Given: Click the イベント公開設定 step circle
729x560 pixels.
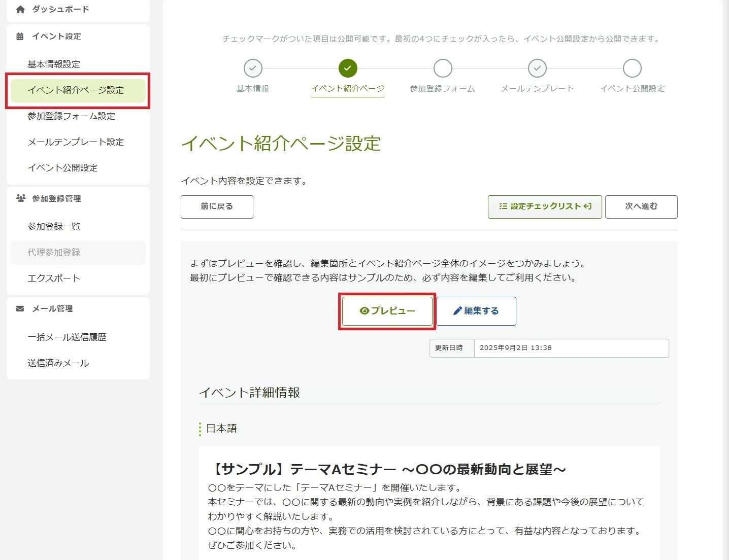Looking at the screenshot, I should [632, 68].
